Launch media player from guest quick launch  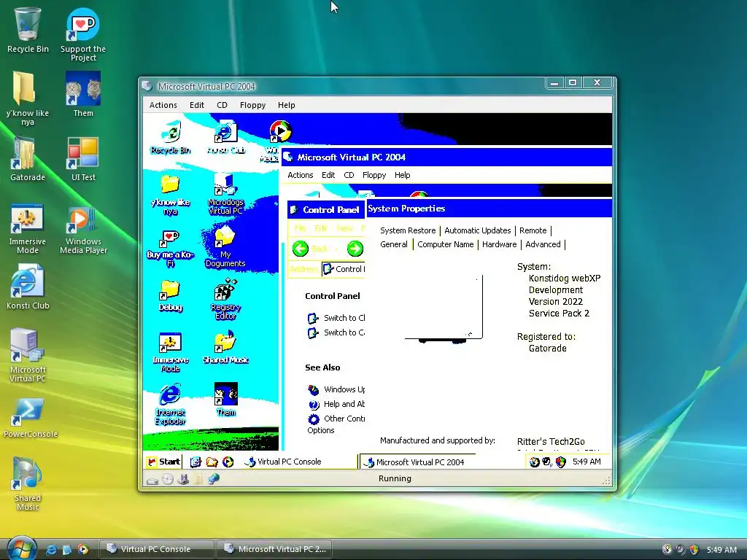tap(228, 462)
